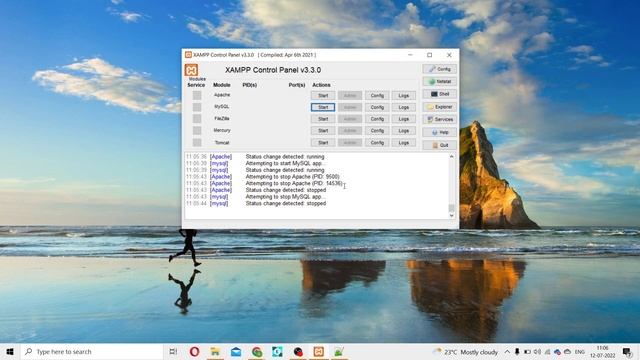The width and height of the screenshot is (640, 360).
Task: Open Google Chrome from the taskbar
Action: (257, 351)
